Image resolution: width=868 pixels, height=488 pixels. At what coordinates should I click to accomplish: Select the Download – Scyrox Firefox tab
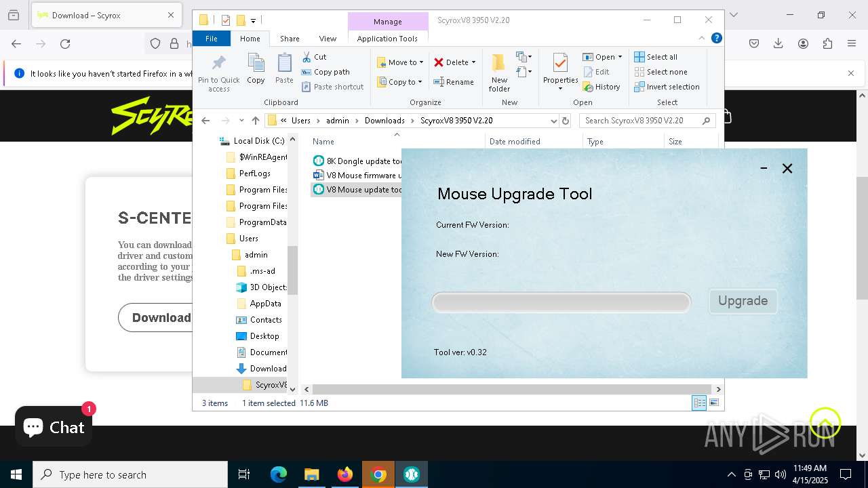(105, 15)
